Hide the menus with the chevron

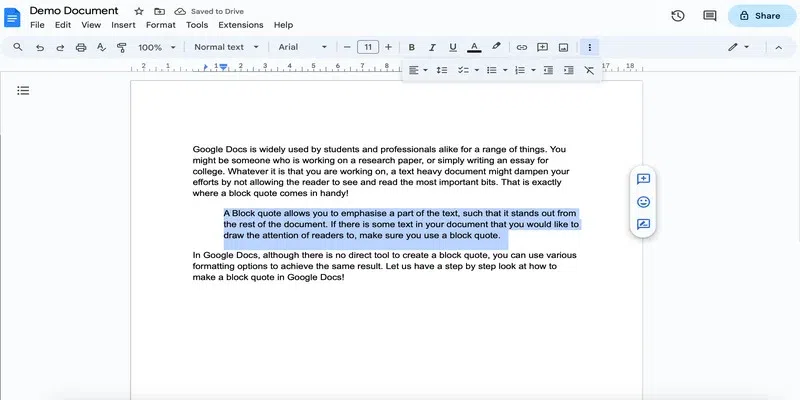[779, 47]
